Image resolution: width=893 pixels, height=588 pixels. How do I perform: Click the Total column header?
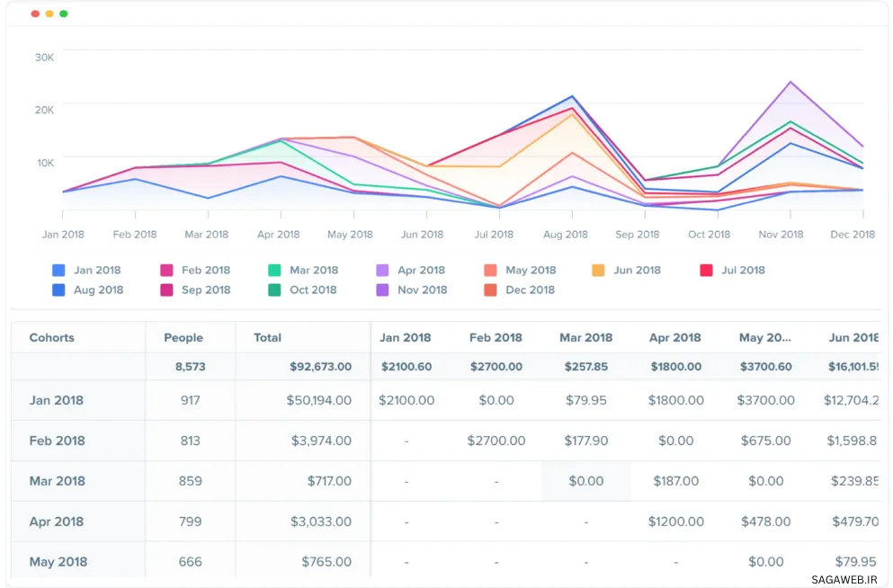268,338
